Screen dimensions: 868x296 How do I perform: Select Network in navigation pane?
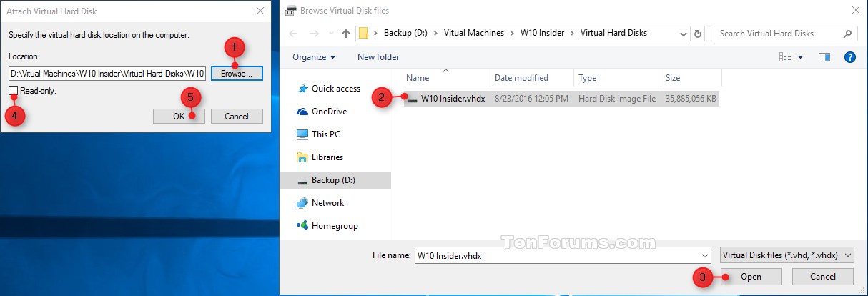[x=328, y=203]
